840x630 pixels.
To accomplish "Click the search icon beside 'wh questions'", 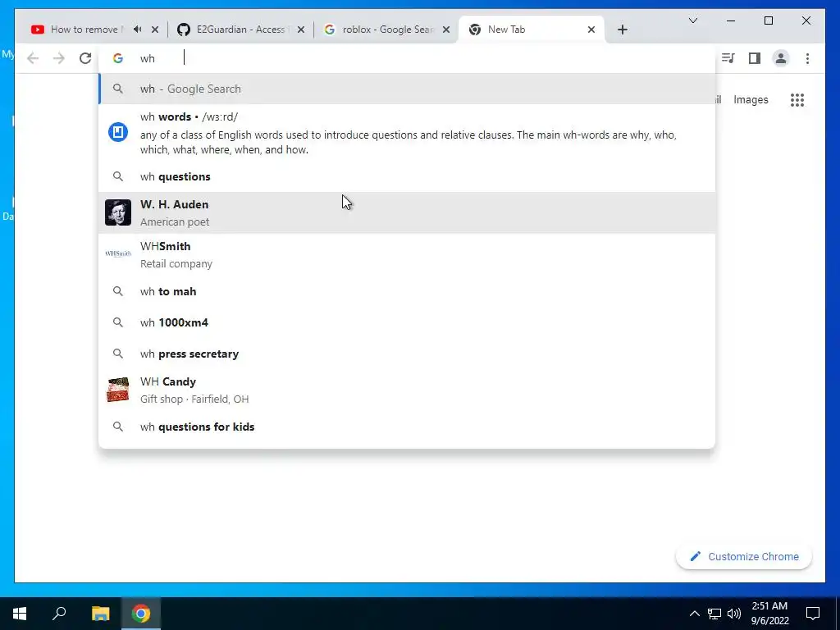I will point(118,176).
